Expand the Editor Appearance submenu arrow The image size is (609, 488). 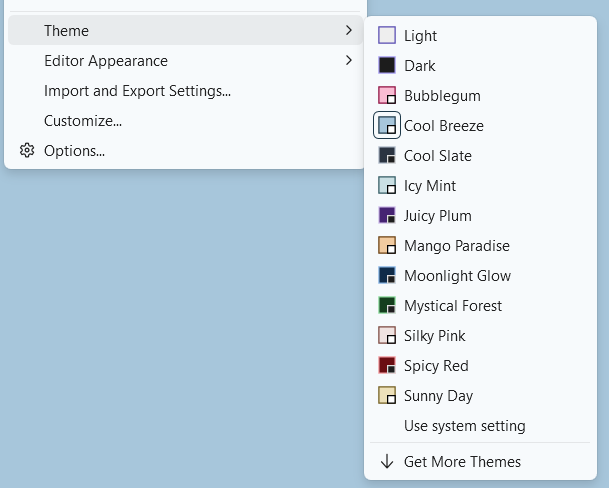(348, 61)
